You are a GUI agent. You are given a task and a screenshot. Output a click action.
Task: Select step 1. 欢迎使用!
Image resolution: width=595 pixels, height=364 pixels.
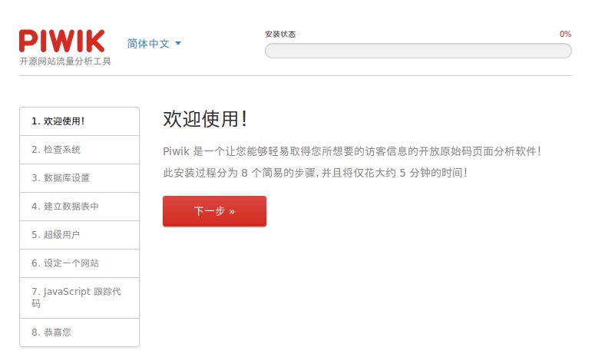(x=79, y=121)
